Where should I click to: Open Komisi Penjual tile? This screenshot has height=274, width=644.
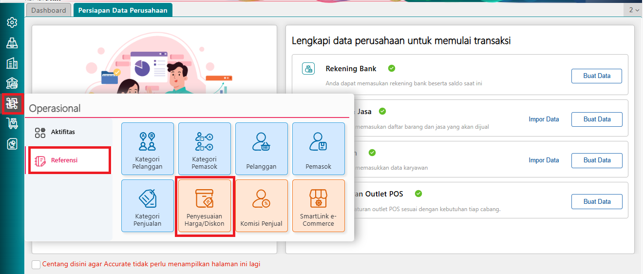[262, 206]
